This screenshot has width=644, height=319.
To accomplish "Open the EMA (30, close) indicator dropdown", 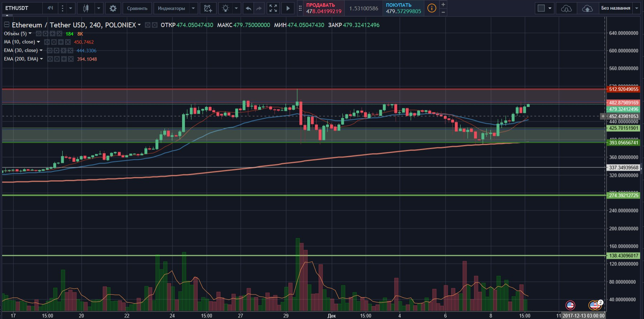I will 41,51.
